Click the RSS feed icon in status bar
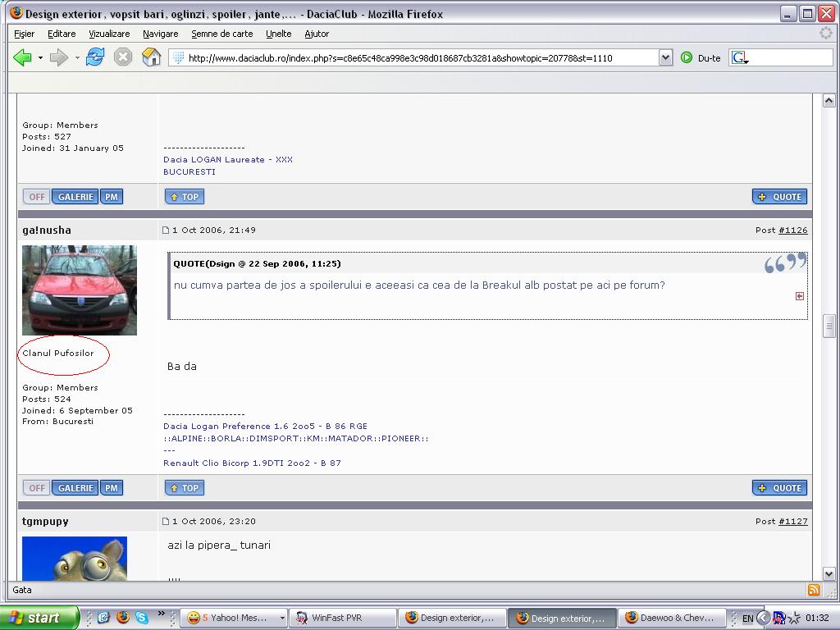 tap(814, 590)
